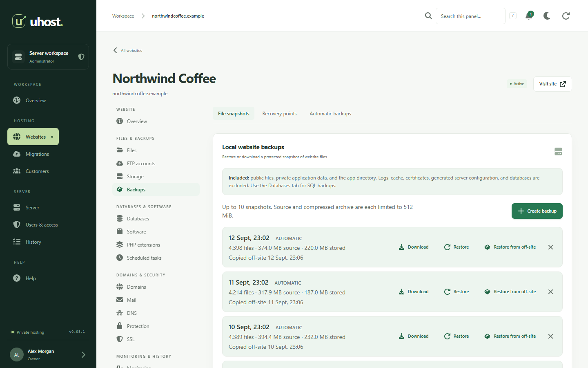Image resolution: width=588 pixels, height=368 pixels.
Task: Click the Workspace breadcrumb link
Action: [123, 16]
